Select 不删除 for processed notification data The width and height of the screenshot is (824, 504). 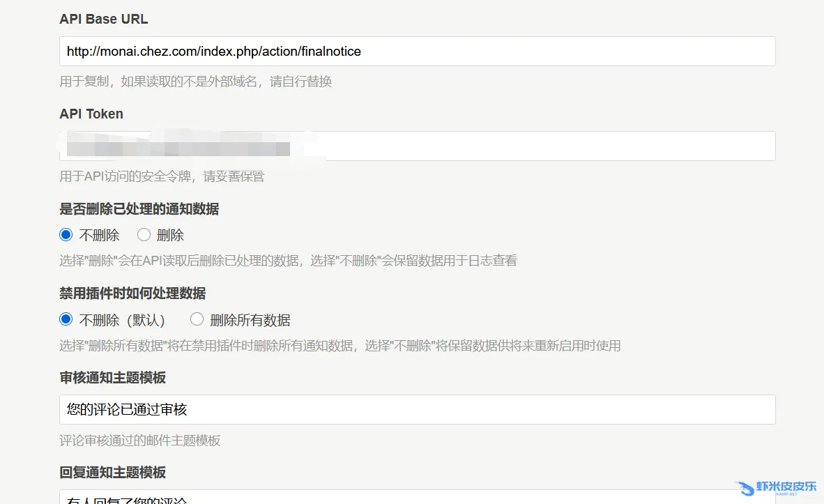click(66, 235)
